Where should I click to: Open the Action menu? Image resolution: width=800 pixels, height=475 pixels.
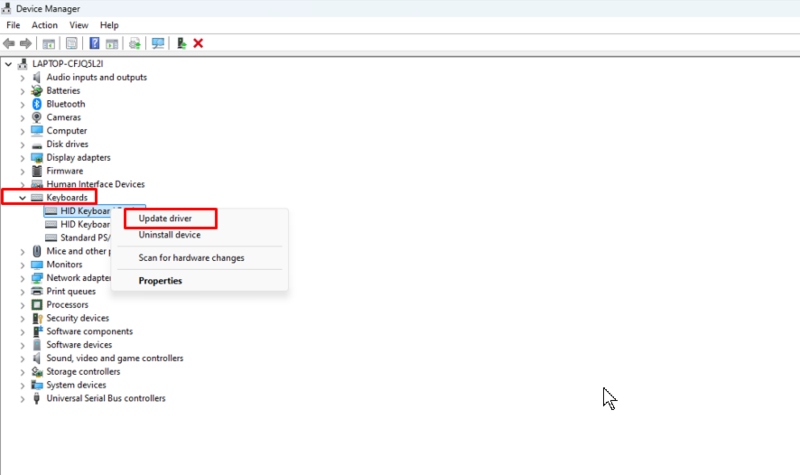[x=44, y=25]
